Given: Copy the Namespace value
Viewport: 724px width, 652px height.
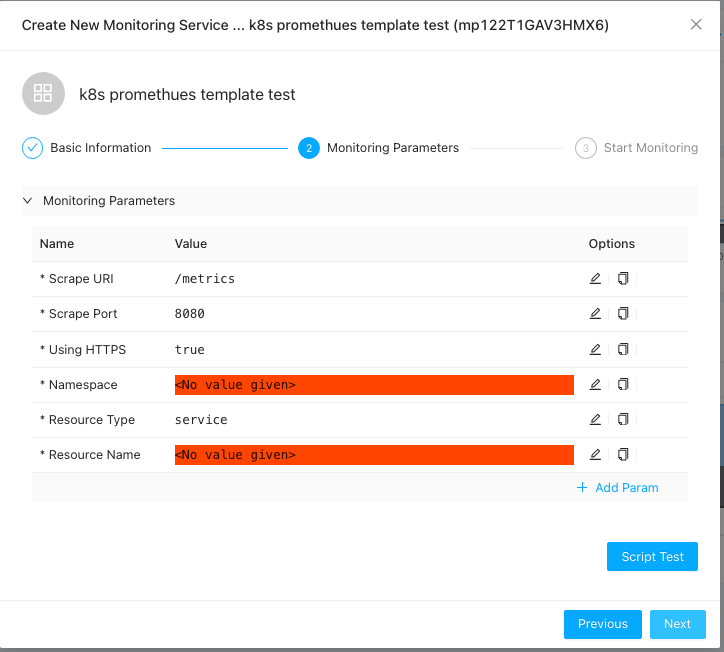Looking at the screenshot, I should [x=623, y=384].
